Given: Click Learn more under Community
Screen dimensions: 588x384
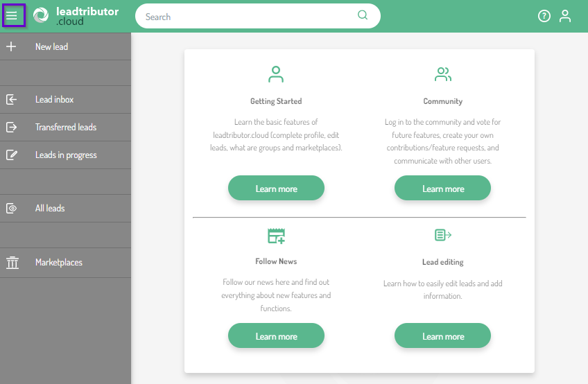Looking at the screenshot, I should (x=442, y=189).
